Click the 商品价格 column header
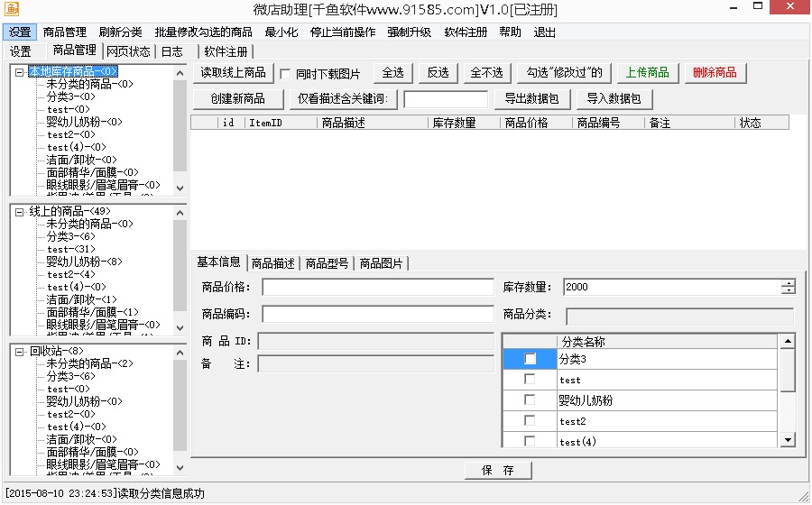The width and height of the screenshot is (812, 505). 536,123
